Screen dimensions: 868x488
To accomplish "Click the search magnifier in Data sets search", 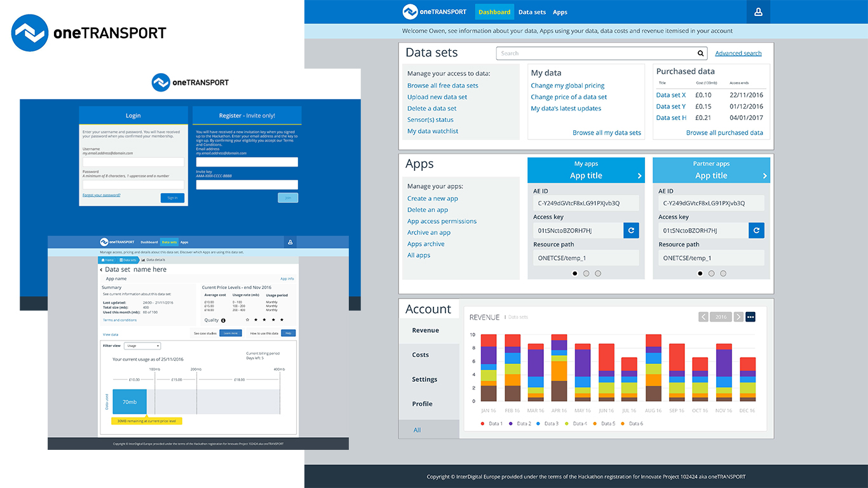I will pyautogui.click(x=701, y=53).
